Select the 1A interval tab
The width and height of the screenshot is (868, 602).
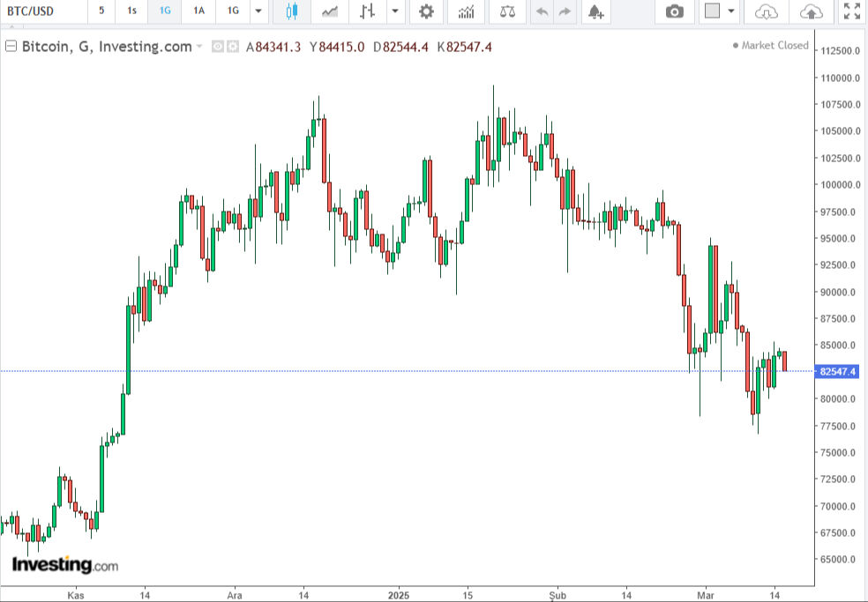tap(199, 11)
